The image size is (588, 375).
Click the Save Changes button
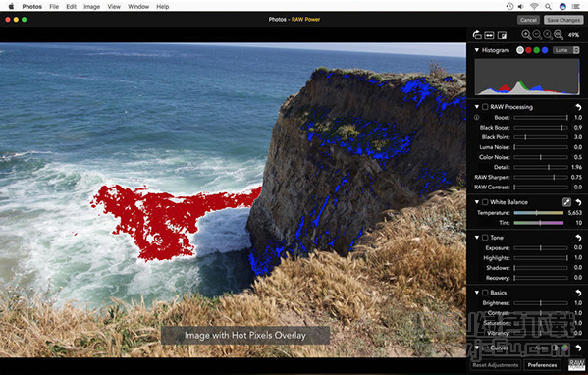(563, 20)
